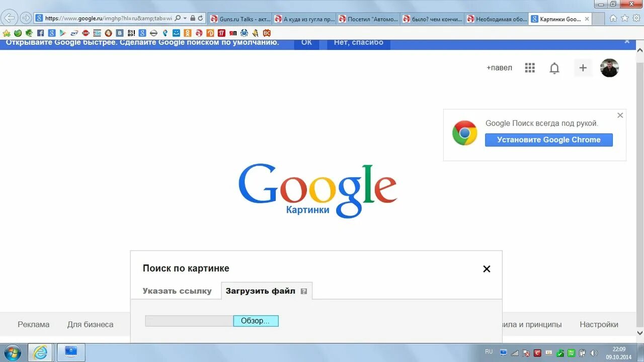Open the power plug tray icon
The image size is (644, 362).
(582, 353)
